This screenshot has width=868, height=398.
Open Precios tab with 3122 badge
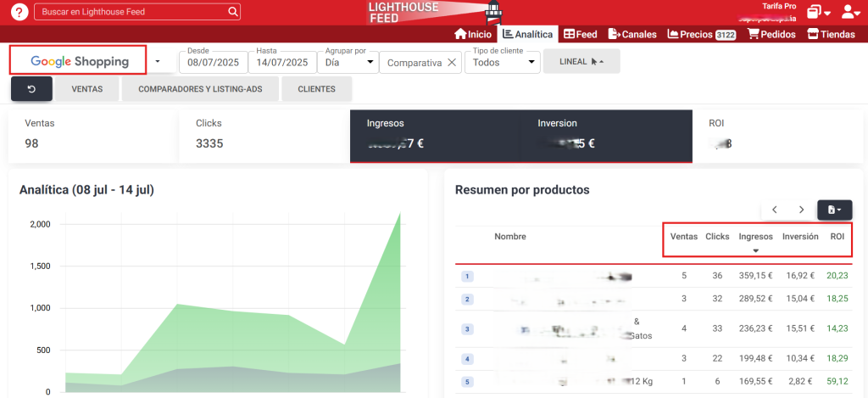[701, 34]
